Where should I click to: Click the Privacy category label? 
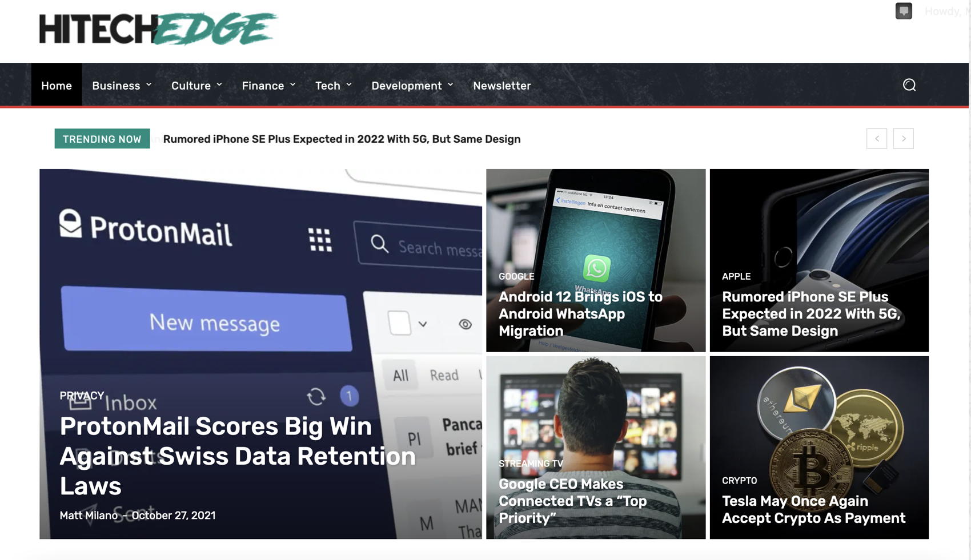click(82, 396)
